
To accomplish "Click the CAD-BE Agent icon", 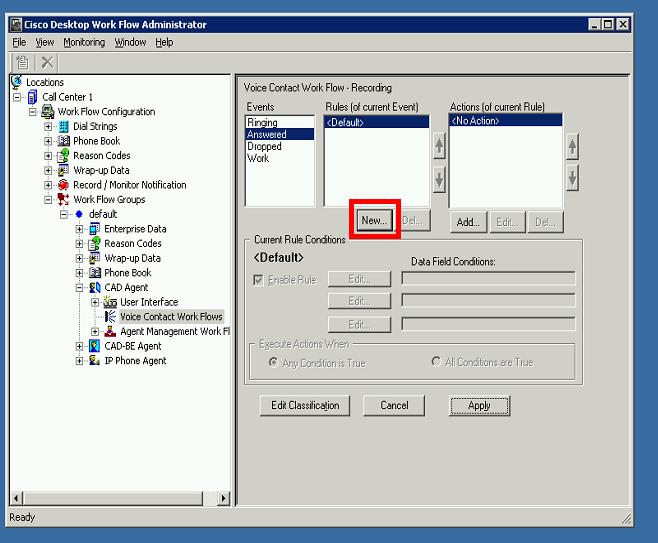I will 95,346.
